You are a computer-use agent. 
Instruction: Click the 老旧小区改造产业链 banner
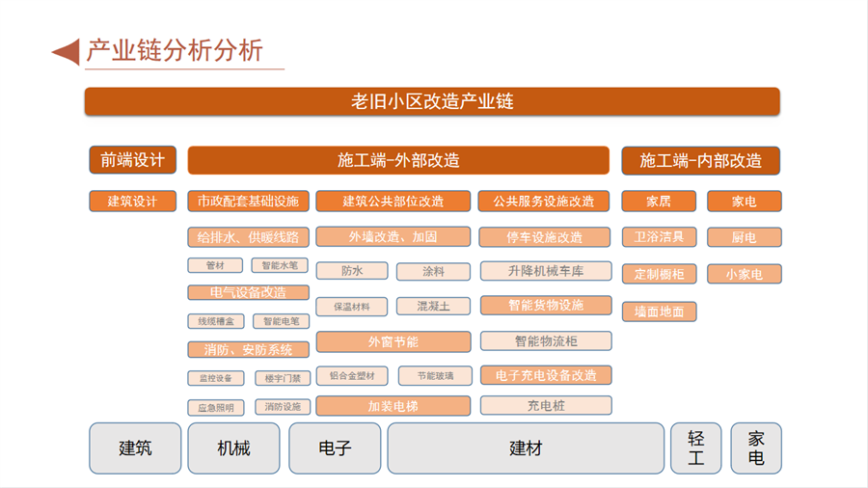tap(432, 101)
